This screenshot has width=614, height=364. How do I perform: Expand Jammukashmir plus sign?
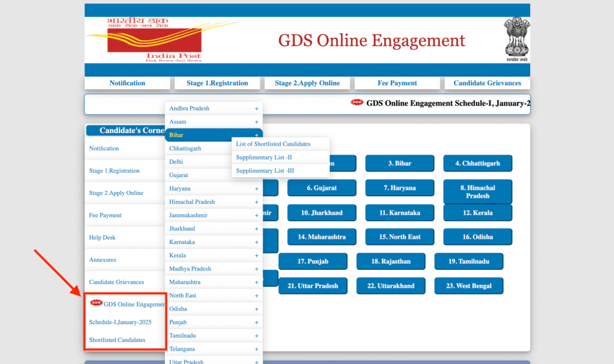pos(257,215)
